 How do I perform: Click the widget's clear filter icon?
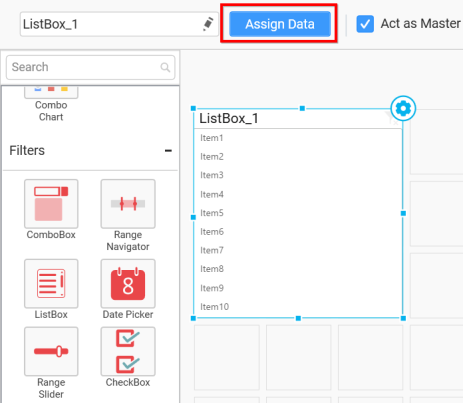click(392, 119)
